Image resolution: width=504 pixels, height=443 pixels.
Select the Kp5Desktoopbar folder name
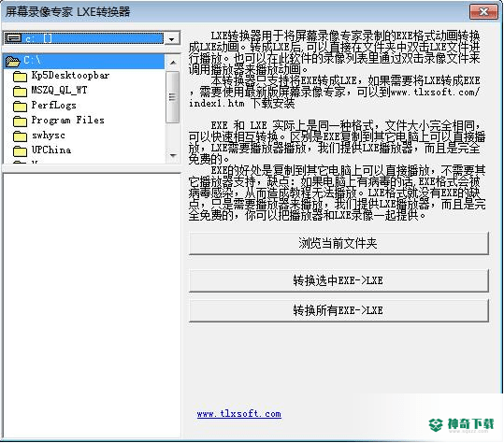(x=70, y=76)
